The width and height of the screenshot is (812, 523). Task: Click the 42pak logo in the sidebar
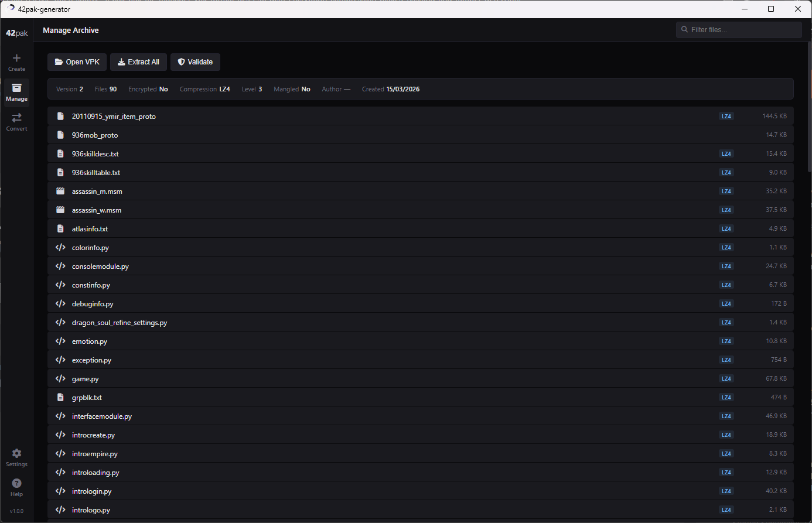tap(16, 33)
